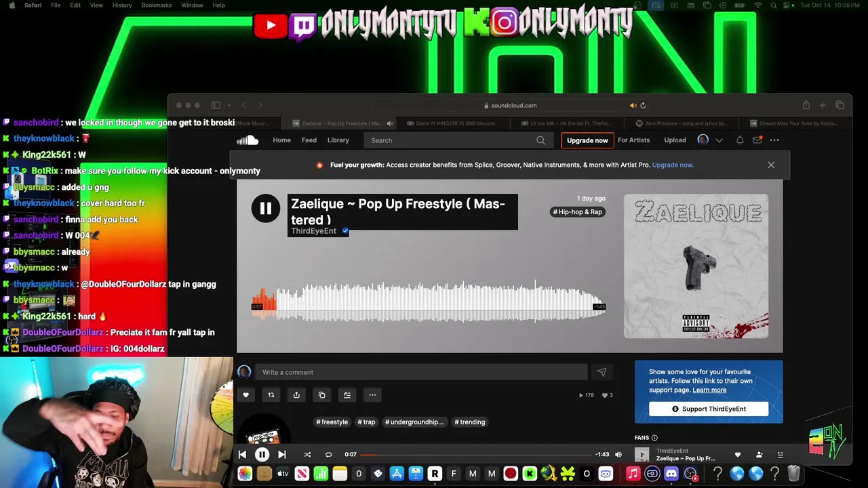Viewport: 868px width, 488px height.
Task: Copy the track link icon
Action: coord(322,395)
